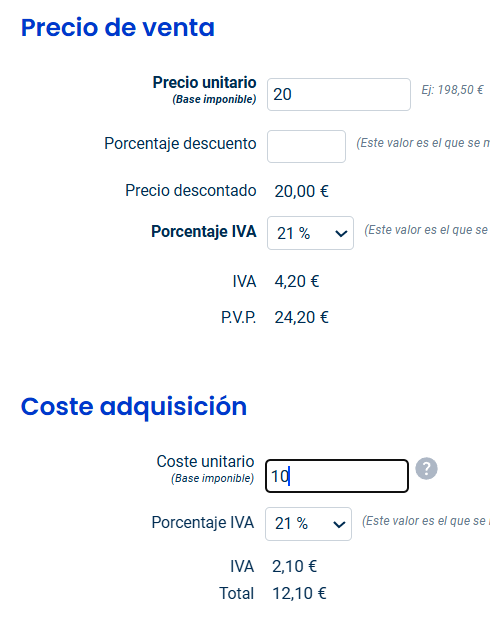Image resolution: width=490 pixels, height=622 pixels.
Task: Open the Porcentaje IVA dropdown under Coste adquisición
Action: 308,524
